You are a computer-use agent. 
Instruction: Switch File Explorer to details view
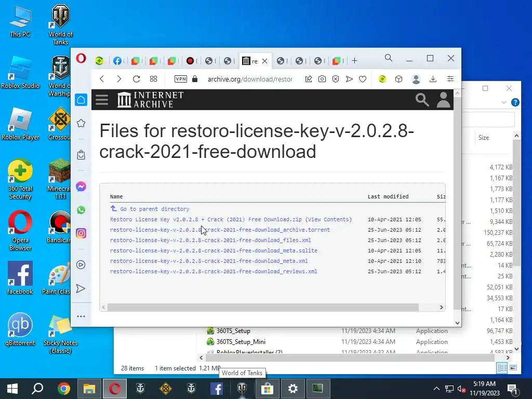pyautogui.click(x=502, y=368)
